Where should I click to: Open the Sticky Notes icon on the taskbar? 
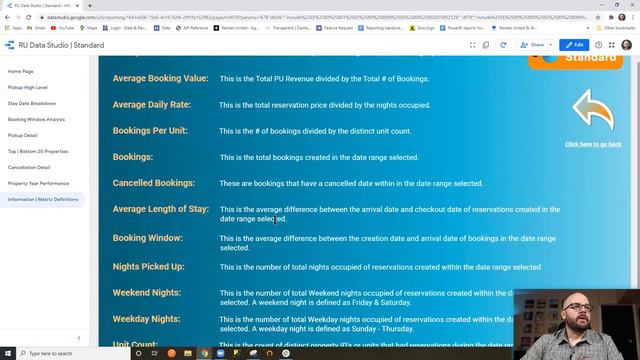[237, 353]
